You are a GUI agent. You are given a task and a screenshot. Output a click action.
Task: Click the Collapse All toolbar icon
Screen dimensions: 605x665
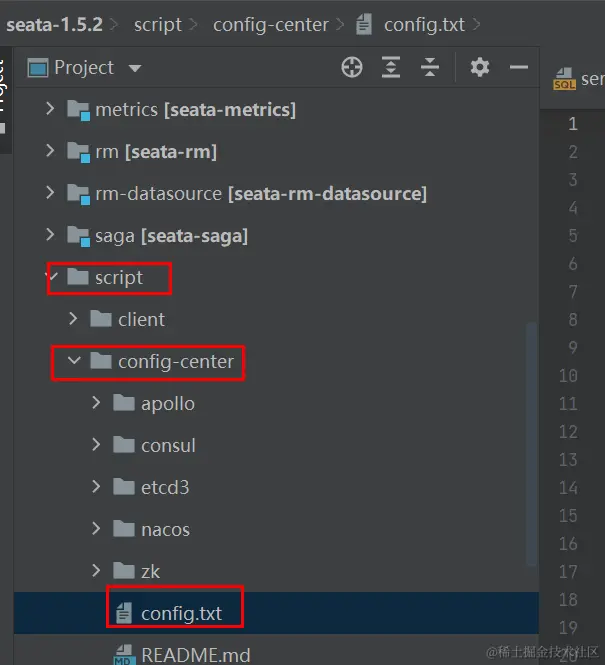coord(430,67)
